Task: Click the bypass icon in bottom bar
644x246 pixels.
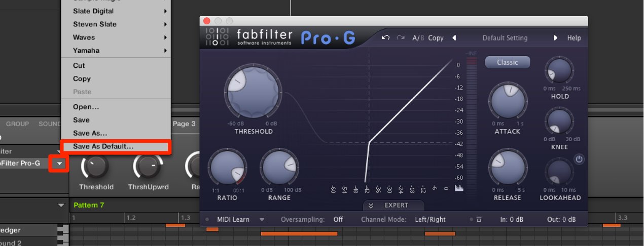Action: pos(479,220)
